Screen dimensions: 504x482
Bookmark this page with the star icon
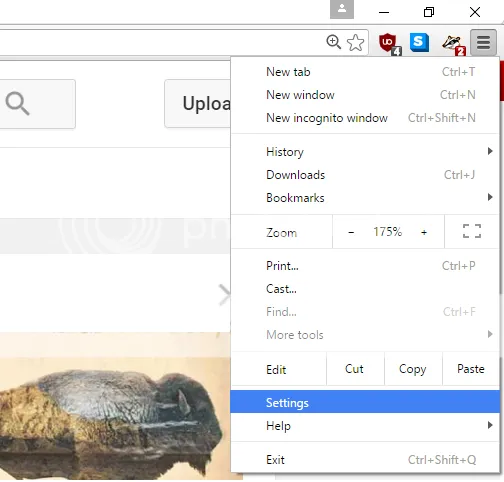coord(355,43)
